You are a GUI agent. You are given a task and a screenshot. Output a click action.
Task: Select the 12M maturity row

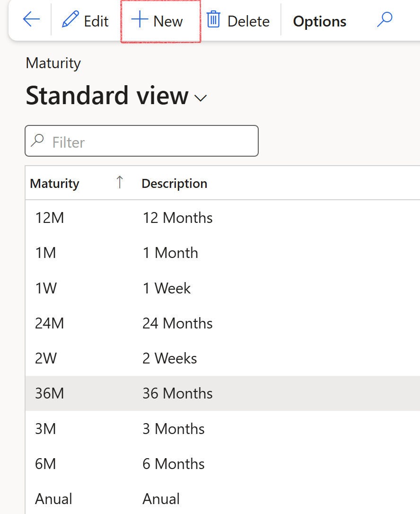50,218
